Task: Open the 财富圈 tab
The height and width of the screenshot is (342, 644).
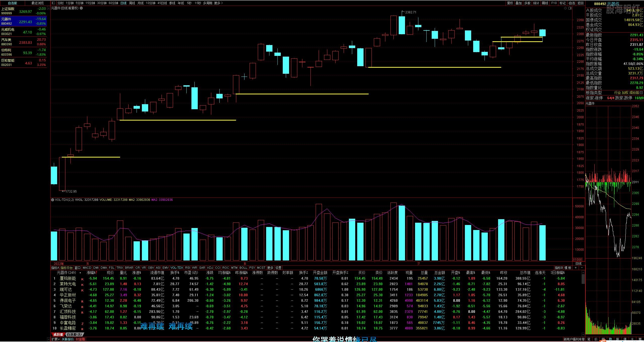Action: (80, 339)
